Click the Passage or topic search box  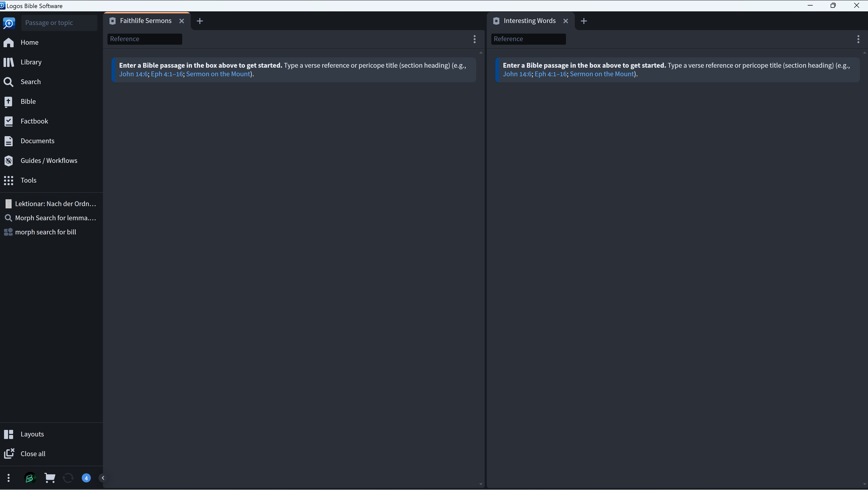point(59,23)
